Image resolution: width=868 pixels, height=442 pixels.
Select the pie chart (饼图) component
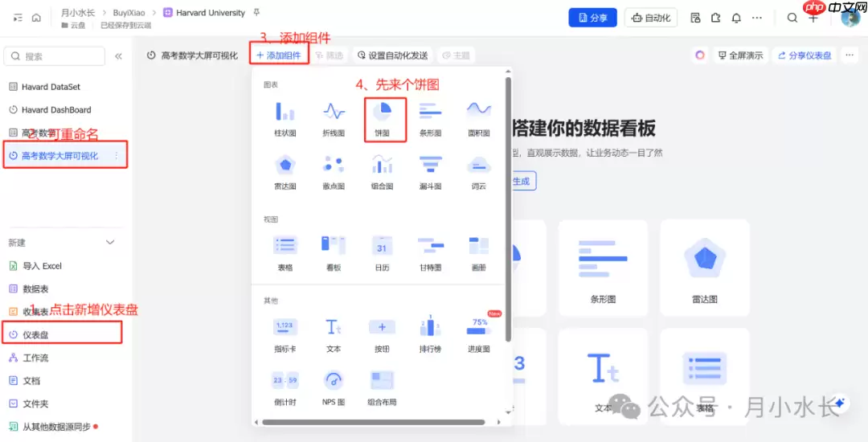382,118
